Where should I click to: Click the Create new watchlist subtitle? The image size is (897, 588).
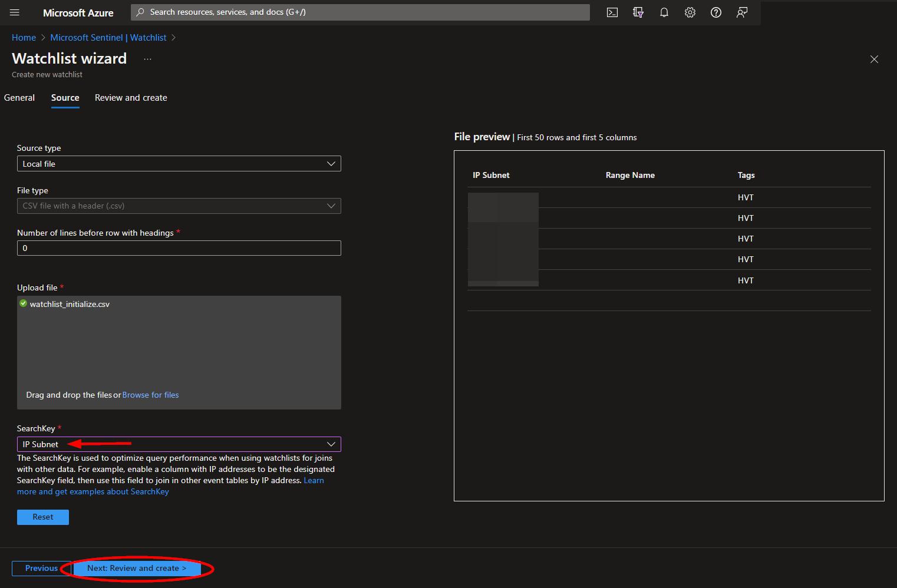click(x=47, y=75)
